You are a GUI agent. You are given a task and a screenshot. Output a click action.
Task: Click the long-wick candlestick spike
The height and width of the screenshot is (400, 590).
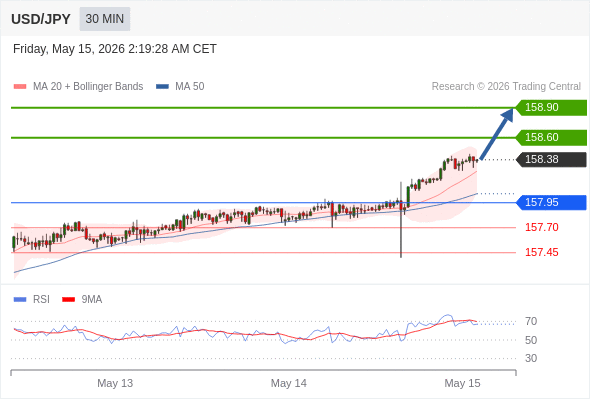pos(401,220)
